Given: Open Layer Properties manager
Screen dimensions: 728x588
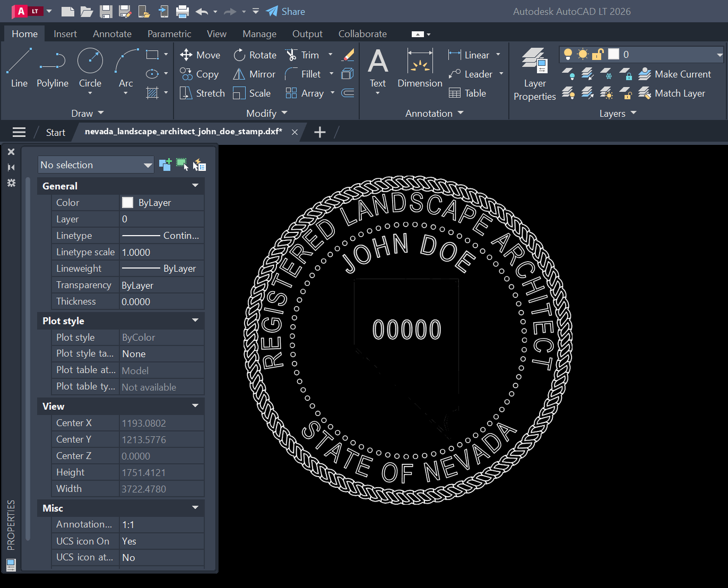Looking at the screenshot, I should [534, 74].
